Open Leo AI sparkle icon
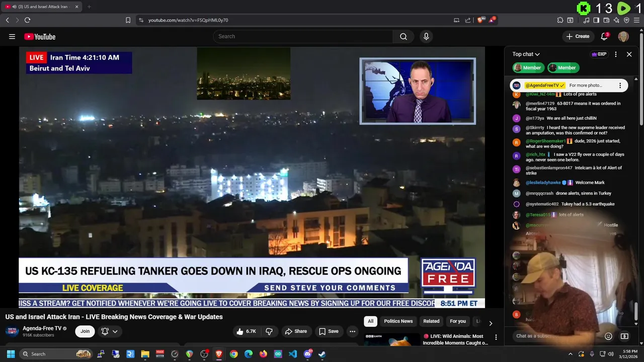This screenshot has height=362, width=644. [616, 20]
